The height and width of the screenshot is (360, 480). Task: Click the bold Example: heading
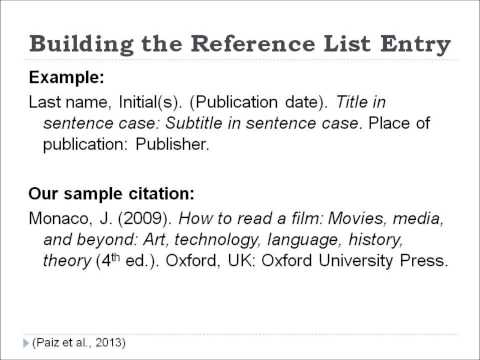point(67,78)
